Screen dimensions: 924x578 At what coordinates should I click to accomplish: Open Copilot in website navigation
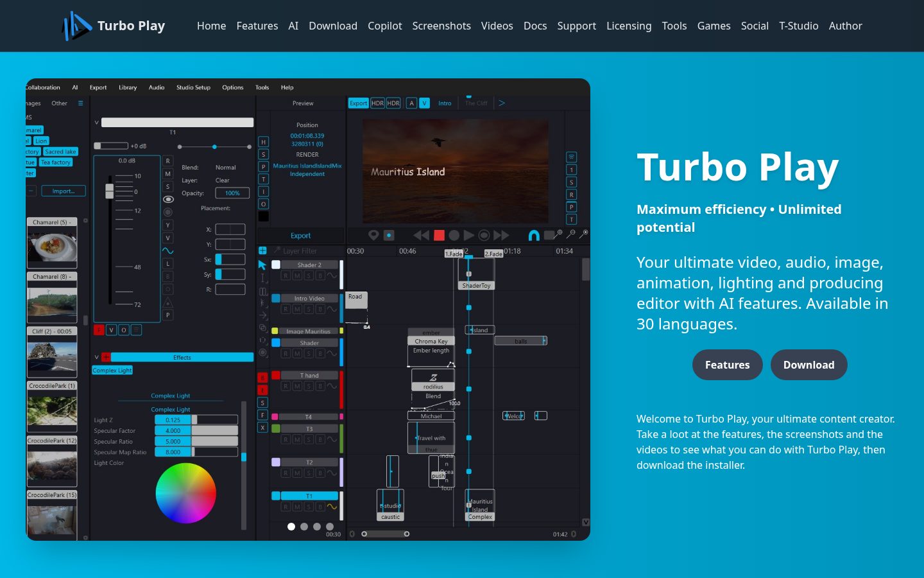[x=385, y=26]
